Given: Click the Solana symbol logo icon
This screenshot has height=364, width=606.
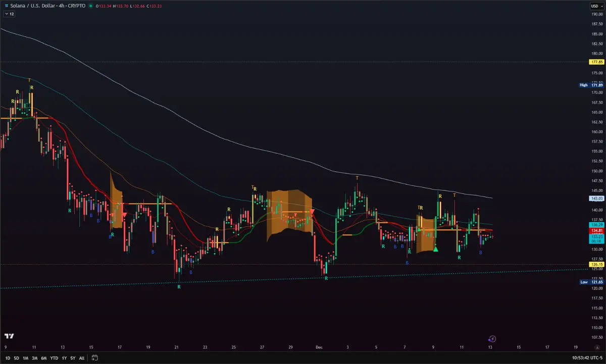Looking at the screenshot, I should [6, 6].
